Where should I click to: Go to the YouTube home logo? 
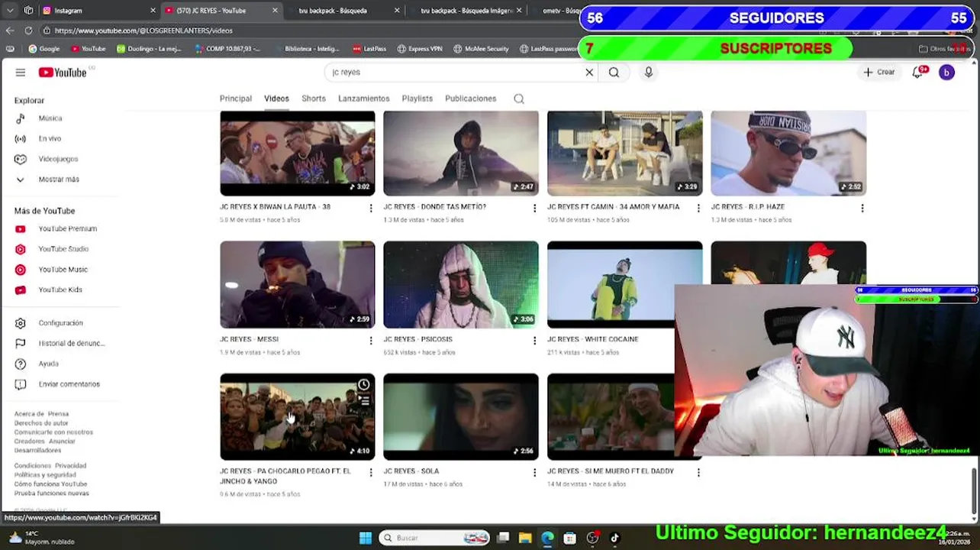(63, 73)
